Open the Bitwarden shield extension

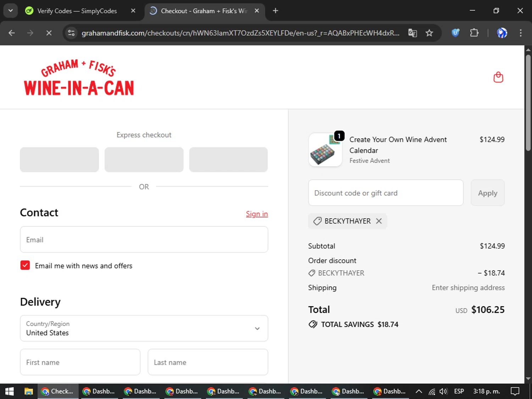(455, 33)
